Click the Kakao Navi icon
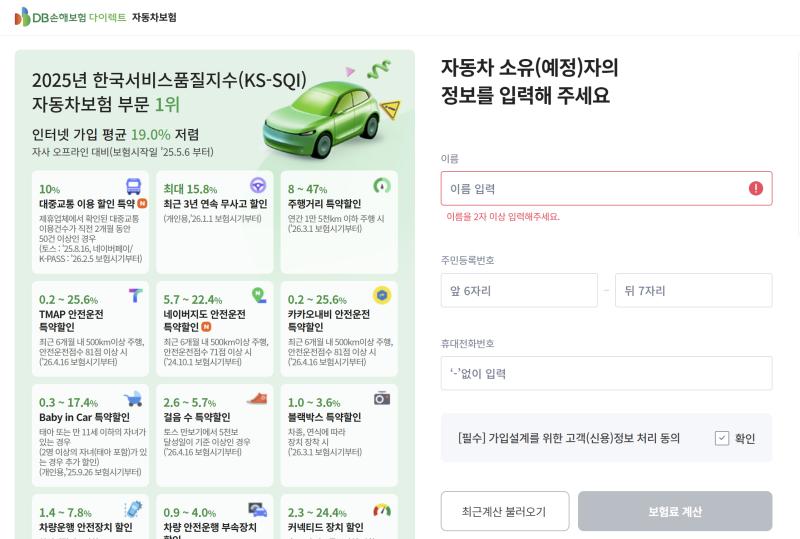800x539 pixels. tap(382, 295)
